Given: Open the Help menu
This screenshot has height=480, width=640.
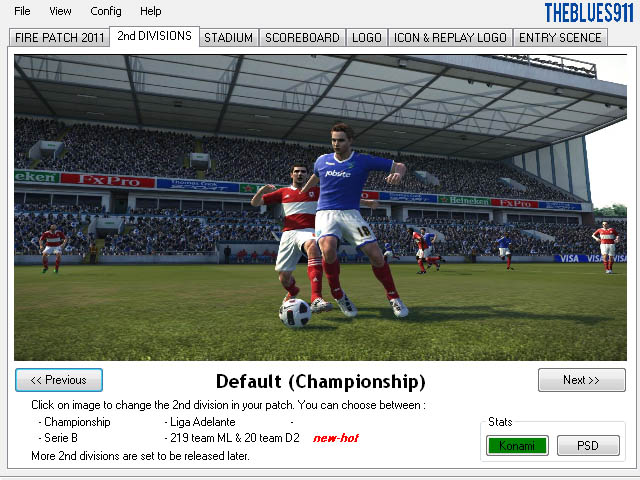Looking at the screenshot, I should coord(151,11).
